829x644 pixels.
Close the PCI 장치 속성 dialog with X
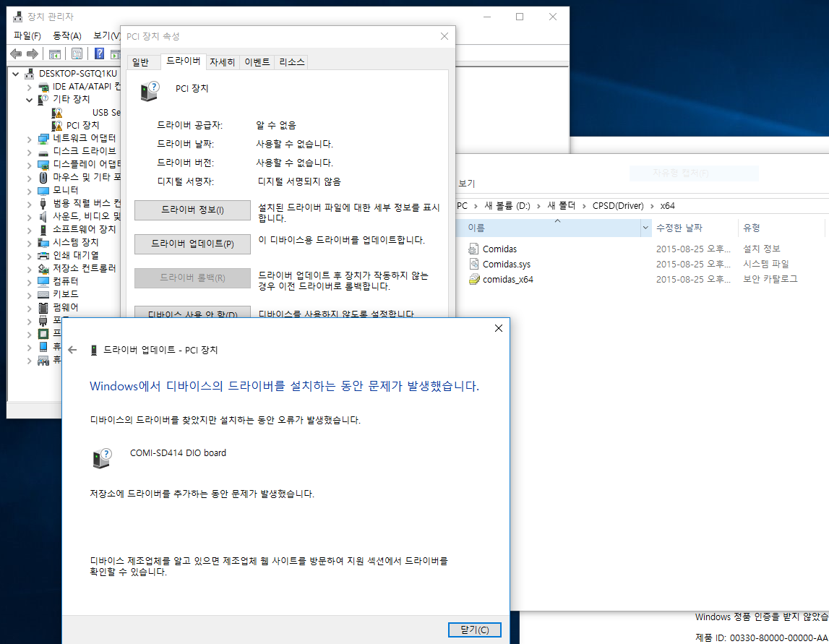pos(444,36)
